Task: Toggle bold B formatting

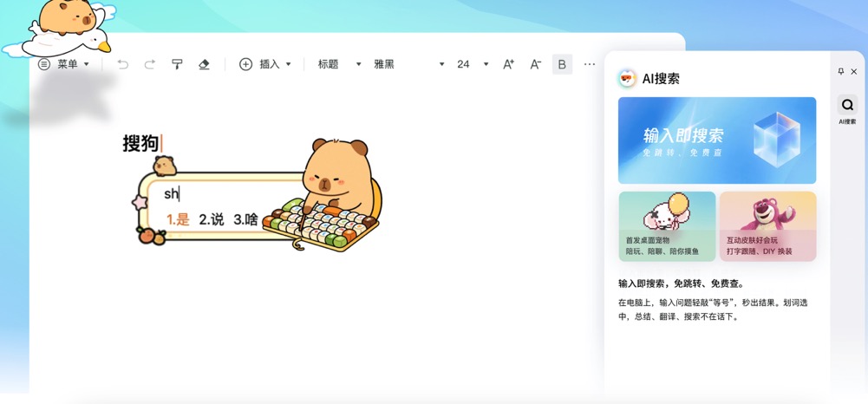Action: (562, 64)
